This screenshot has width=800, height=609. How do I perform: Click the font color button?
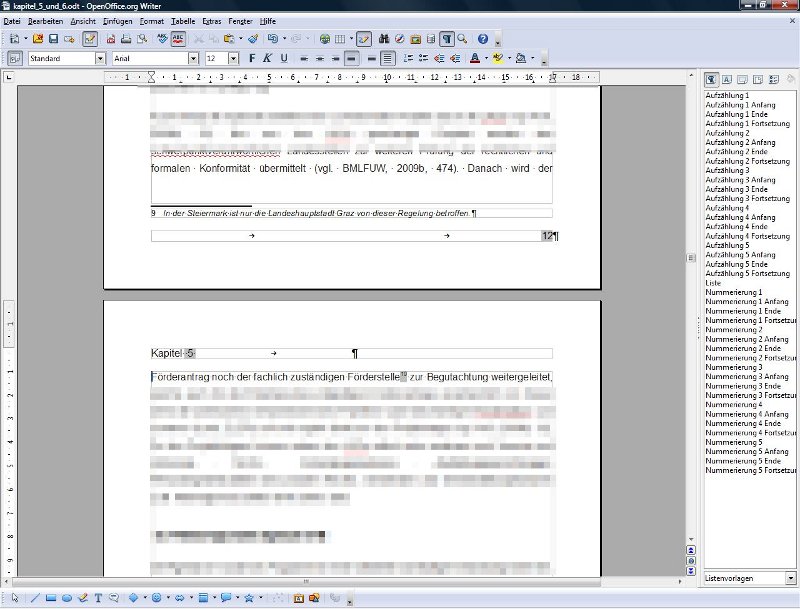[474, 59]
